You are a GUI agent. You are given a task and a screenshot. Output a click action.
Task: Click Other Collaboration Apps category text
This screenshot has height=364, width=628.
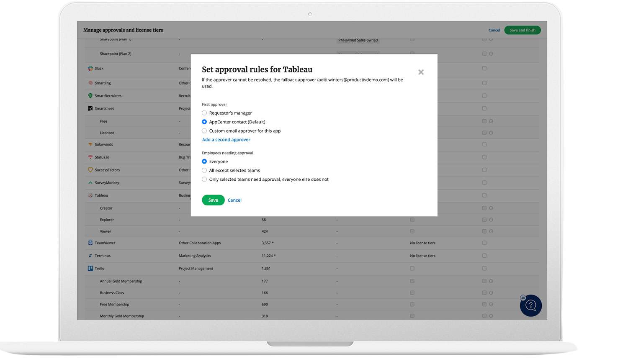pos(200,243)
